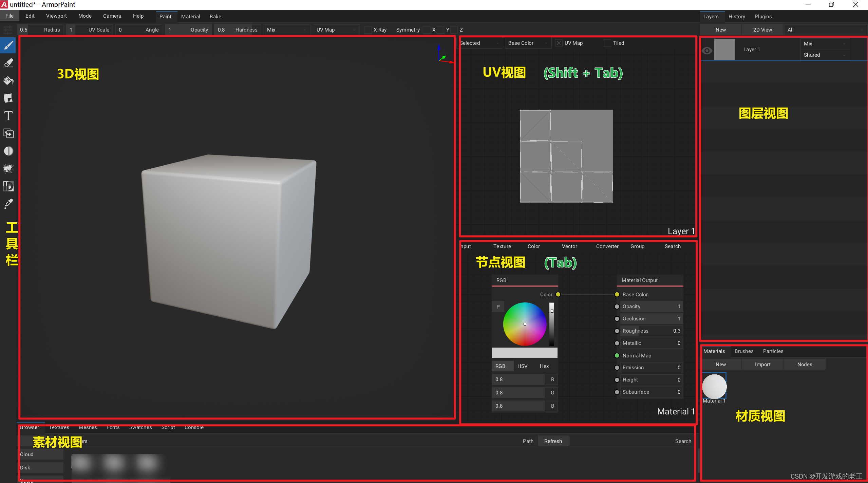Viewport: 868px width, 483px height.
Task: Click Import in the Materials panel
Action: 762,365
